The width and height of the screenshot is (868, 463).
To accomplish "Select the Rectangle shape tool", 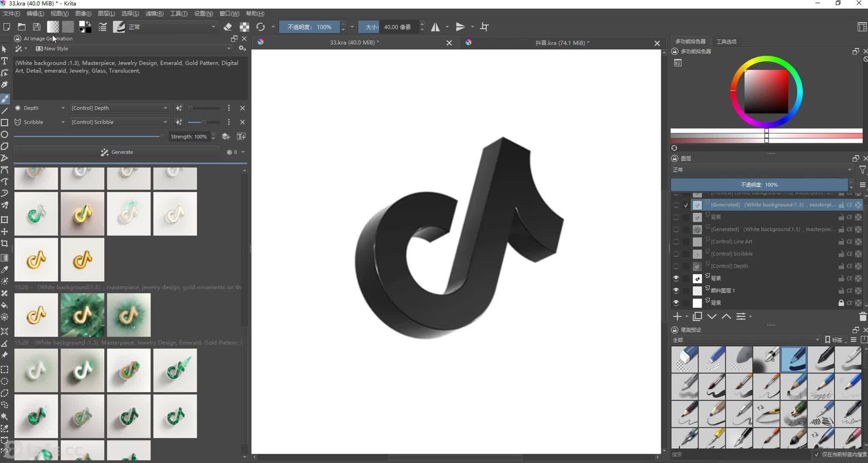I will point(5,123).
